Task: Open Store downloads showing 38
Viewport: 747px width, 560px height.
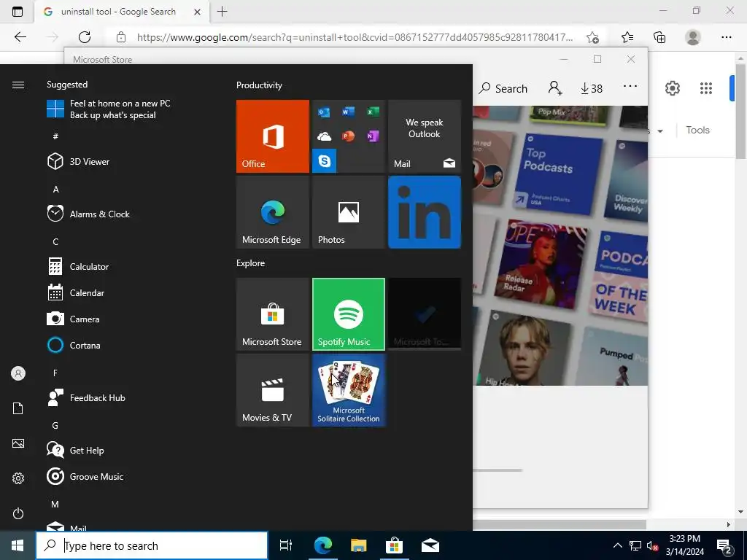Action: pyautogui.click(x=591, y=88)
